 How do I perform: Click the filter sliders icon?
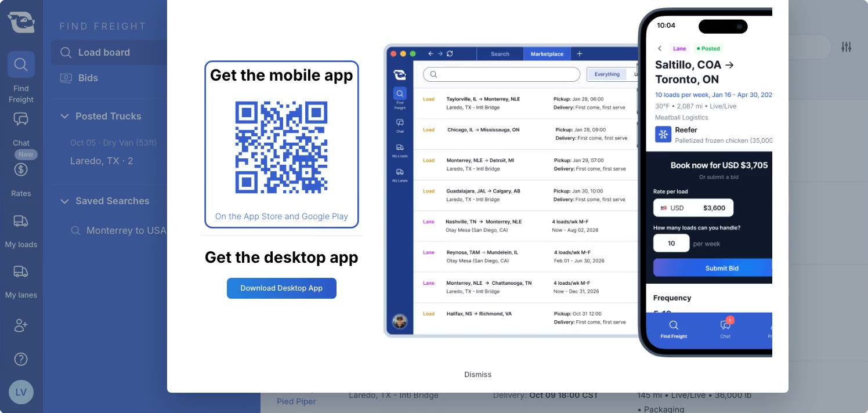(846, 47)
